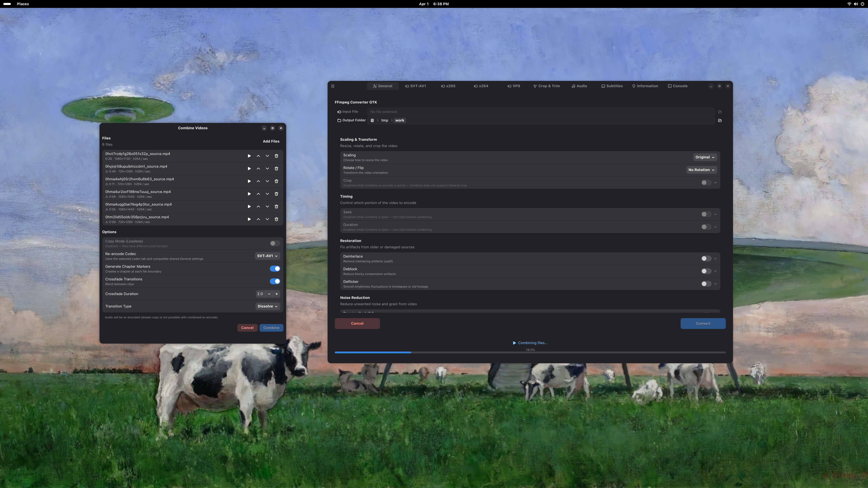The height and width of the screenshot is (488, 868).
Task: Open output folder browse icon
Action: [x=720, y=120]
